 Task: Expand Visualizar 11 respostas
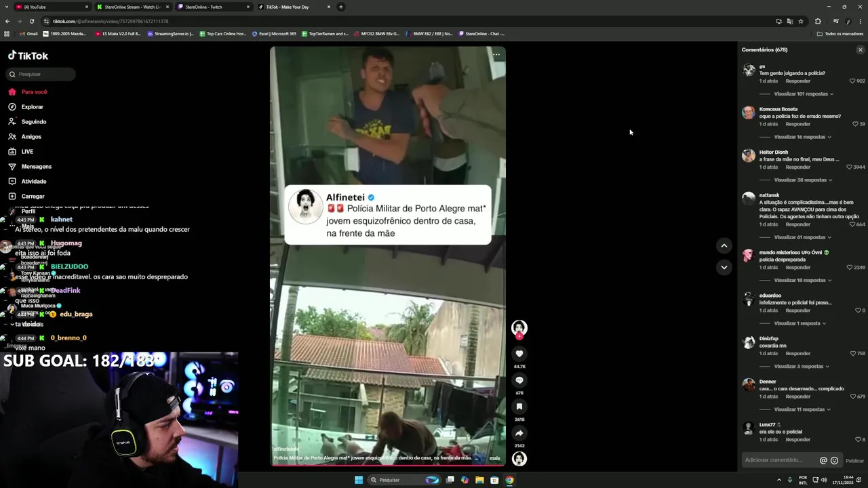(x=802, y=409)
